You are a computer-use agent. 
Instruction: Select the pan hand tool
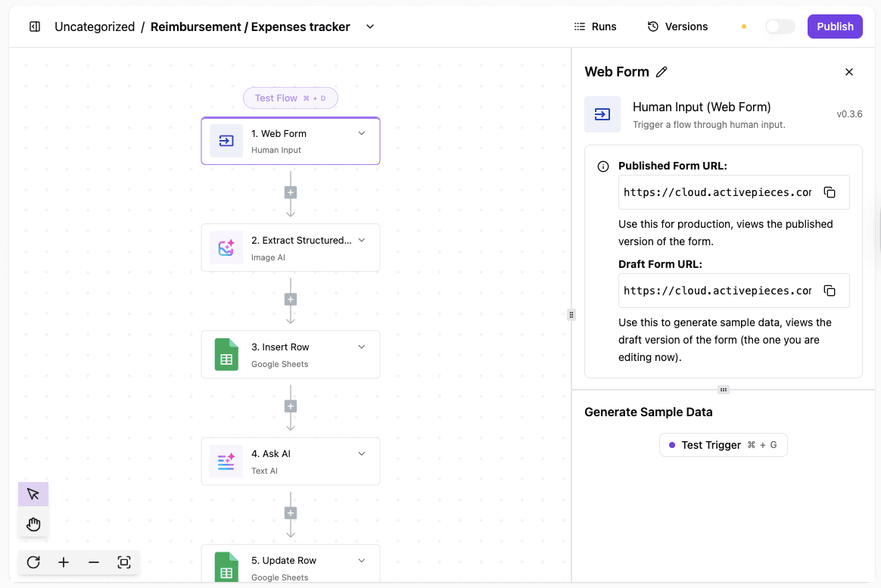coord(33,524)
